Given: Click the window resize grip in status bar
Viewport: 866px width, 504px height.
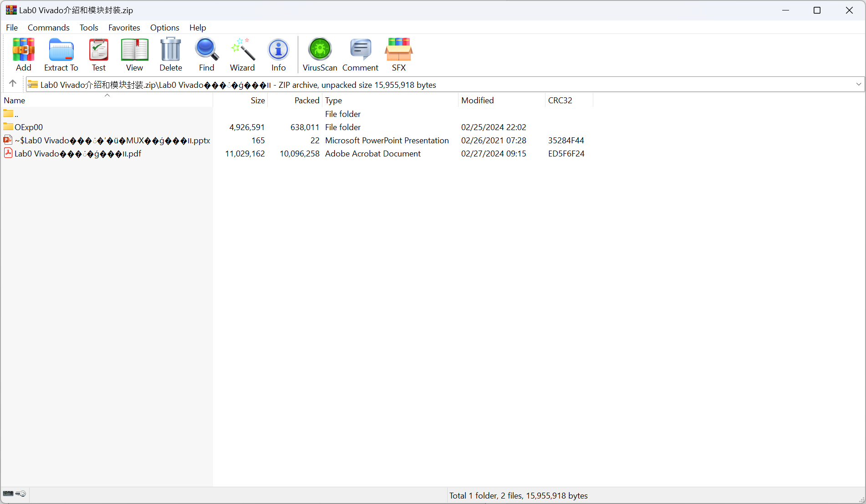Looking at the screenshot, I should click(x=861, y=499).
